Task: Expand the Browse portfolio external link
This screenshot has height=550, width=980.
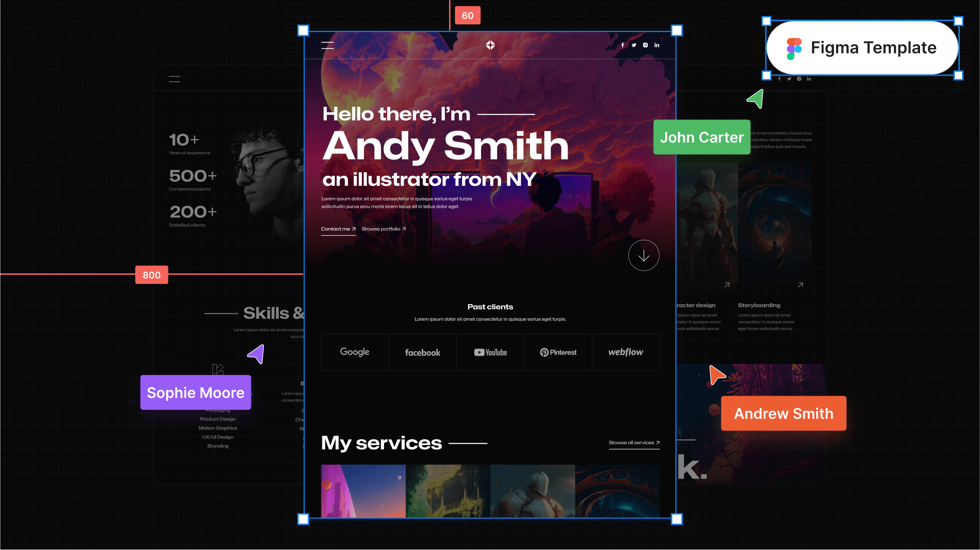Action: [x=384, y=228]
